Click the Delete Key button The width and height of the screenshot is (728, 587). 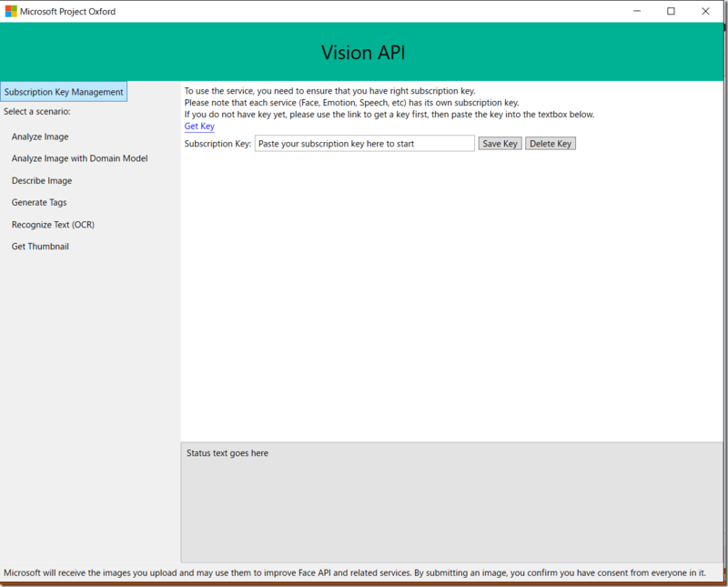551,144
